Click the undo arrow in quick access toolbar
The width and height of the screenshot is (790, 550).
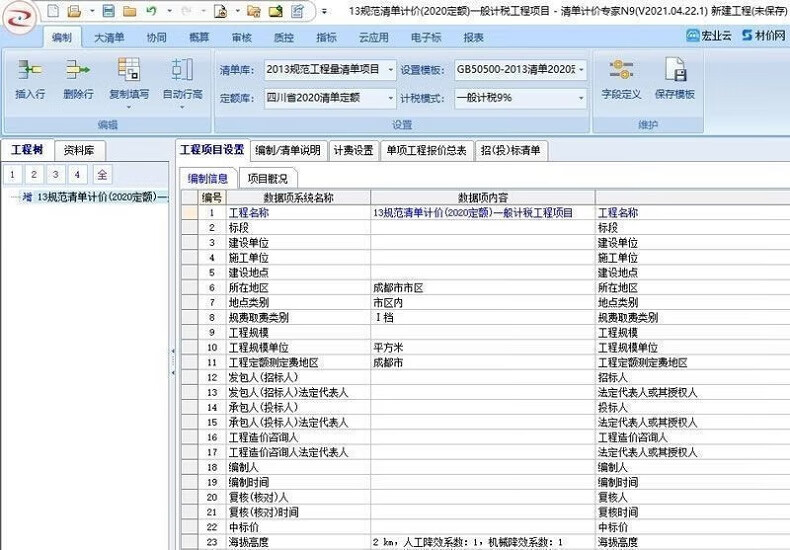pyautogui.click(x=151, y=11)
